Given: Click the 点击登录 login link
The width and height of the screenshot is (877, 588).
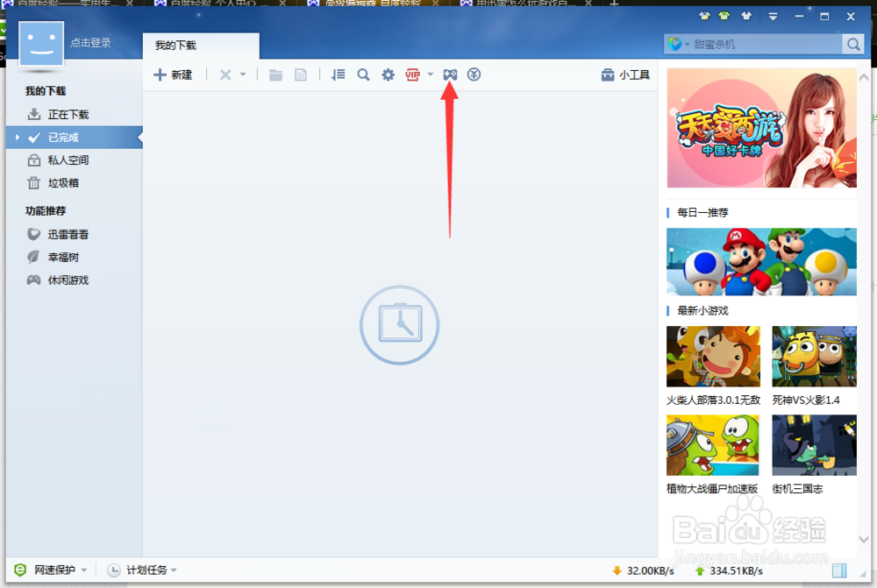Looking at the screenshot, I should 90,43.
